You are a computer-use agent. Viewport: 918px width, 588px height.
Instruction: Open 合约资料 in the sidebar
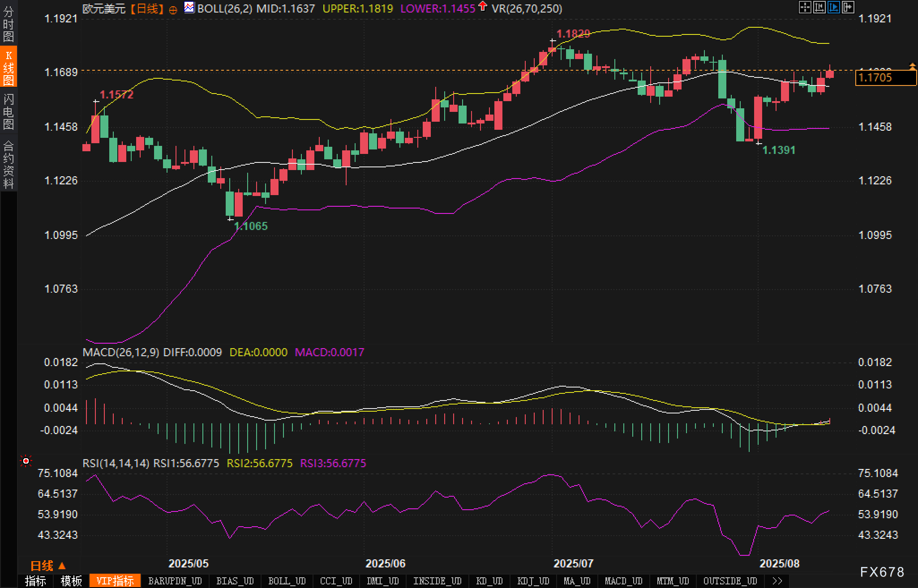9,164
